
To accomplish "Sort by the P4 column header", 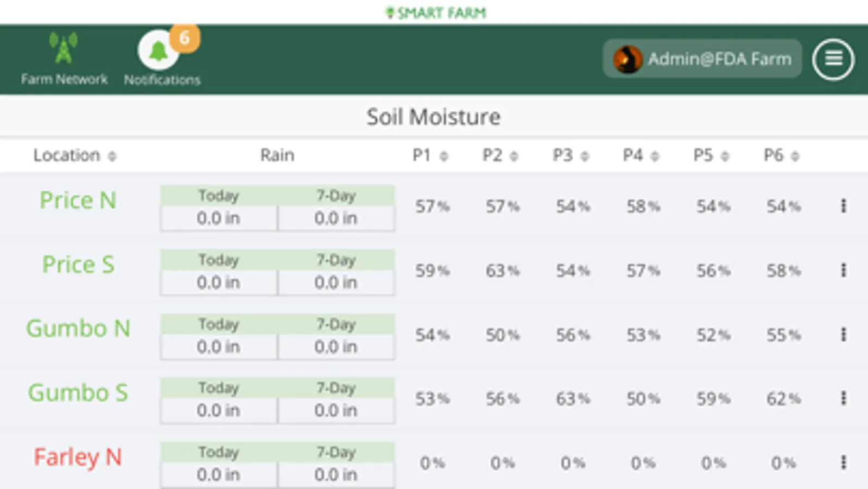I will (x=633, y=156).
